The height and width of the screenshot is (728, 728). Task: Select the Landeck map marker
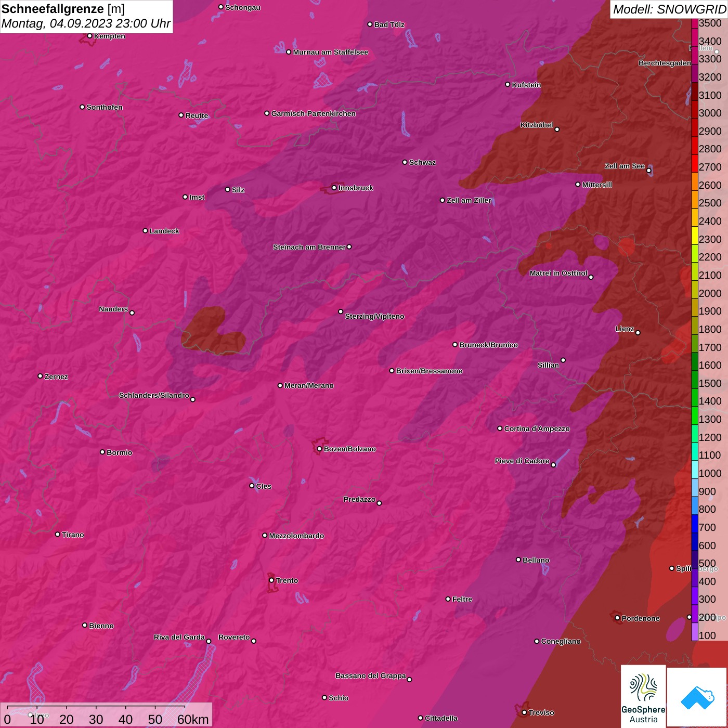click(x=145, y=230)
